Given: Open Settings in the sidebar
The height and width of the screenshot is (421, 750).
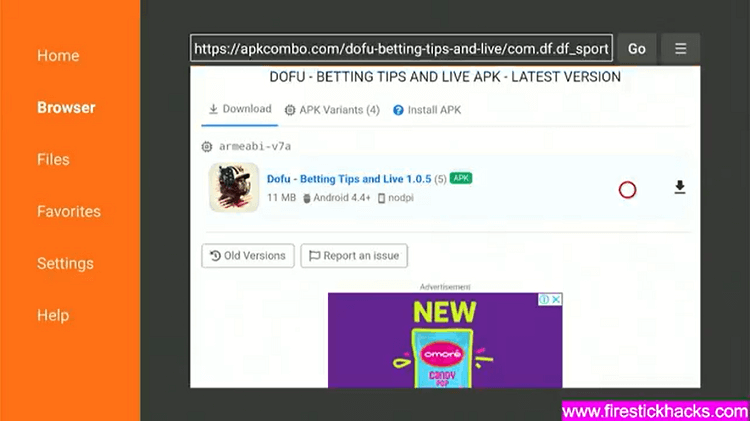Looking at the screenshot, I should [x=66, y=264].
